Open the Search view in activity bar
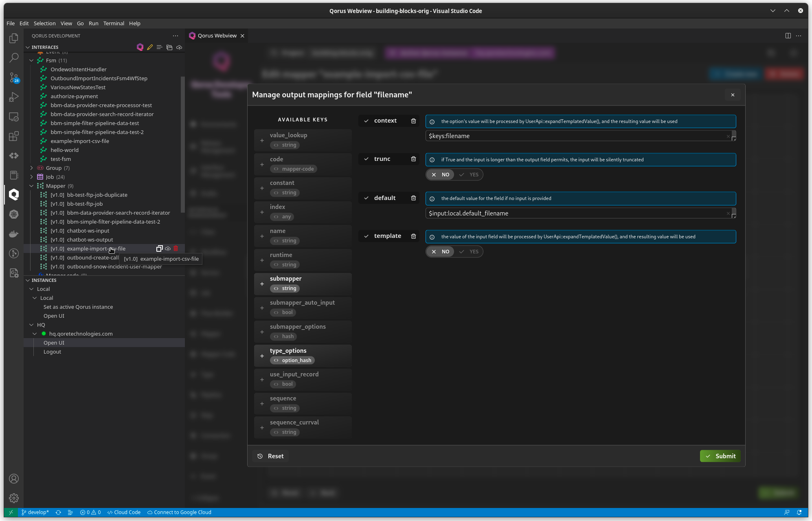The height and width of the screenshot is (521, 812). (x=14, y=57)
